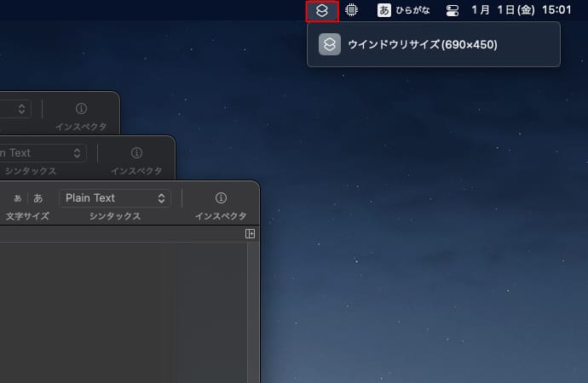Click the split editor icon below the toolbar
Screen dimensions: 588x383
pyautogui.click(x=251, y=233)
